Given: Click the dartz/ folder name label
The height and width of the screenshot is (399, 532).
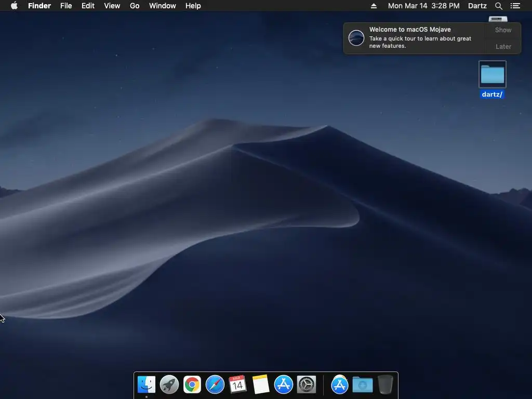Looking at the screenshot, I should click(492, 95).
